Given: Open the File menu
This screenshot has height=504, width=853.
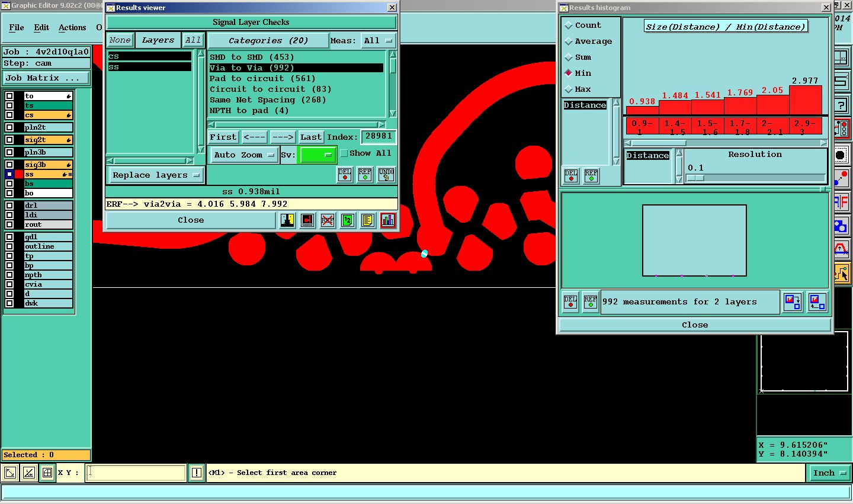Looking at the screenshot, I should click(x=17, y=27).
